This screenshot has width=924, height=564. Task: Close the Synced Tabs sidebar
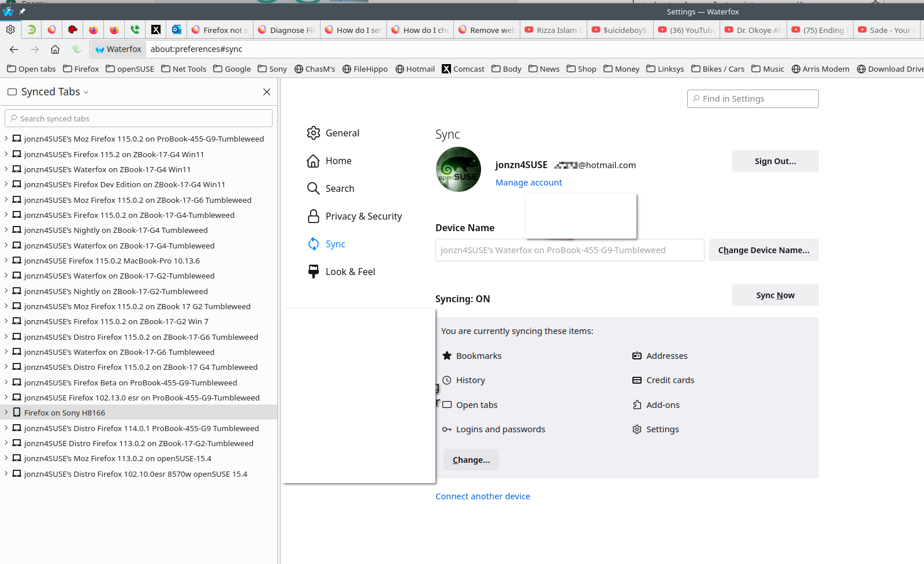pyautogui.click(x=267, y=92)
